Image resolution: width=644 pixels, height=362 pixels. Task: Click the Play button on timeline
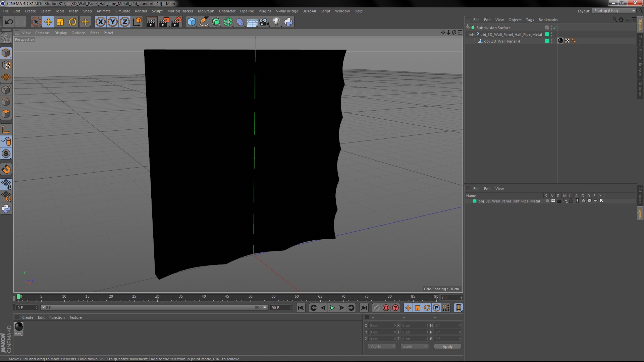tap(332, 308)
